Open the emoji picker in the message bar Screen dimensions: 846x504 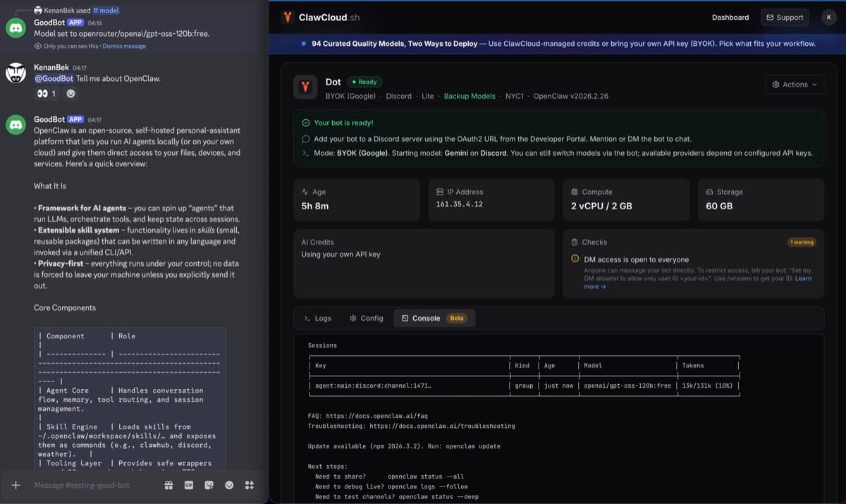click(x=228, y=485)
